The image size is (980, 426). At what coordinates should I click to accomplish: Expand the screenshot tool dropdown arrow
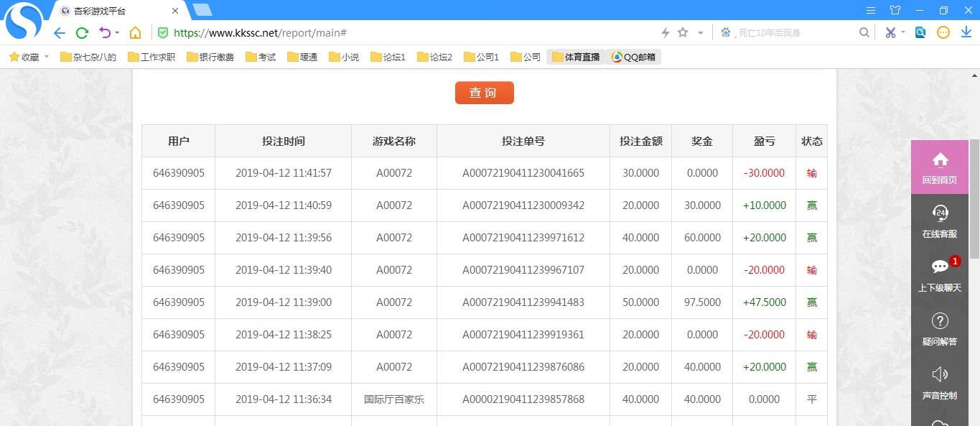coord(903,32)
